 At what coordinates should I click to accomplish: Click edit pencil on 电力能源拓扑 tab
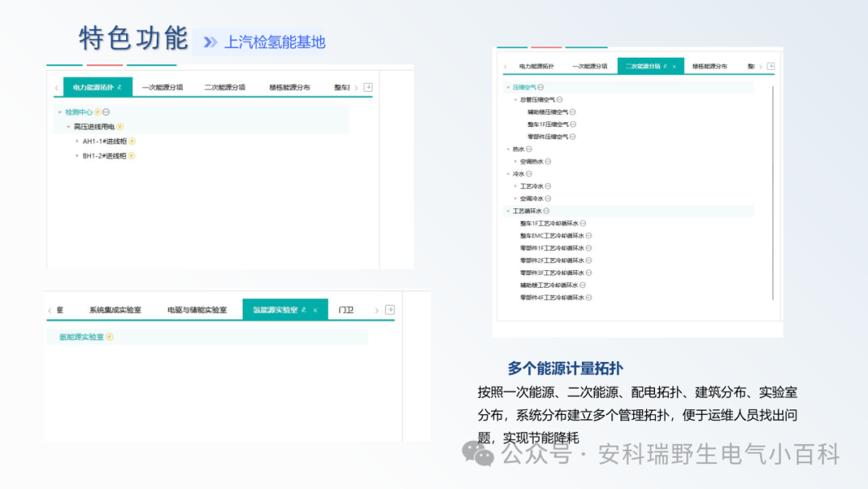point(120,87)
